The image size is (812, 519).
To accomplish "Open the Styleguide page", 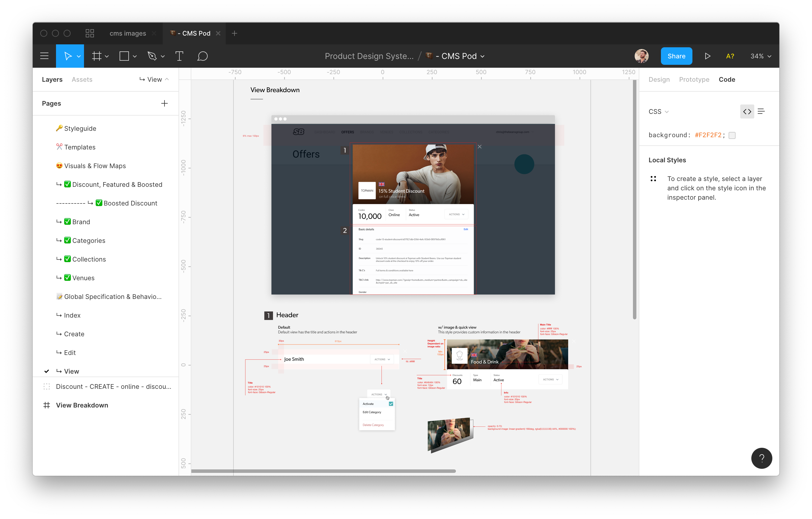I will (80, 128).
